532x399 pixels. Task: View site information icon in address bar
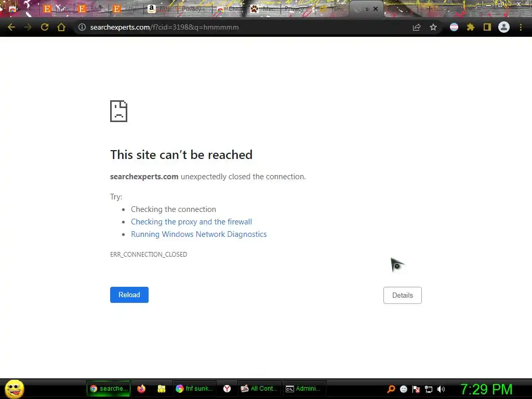[82, 27]
